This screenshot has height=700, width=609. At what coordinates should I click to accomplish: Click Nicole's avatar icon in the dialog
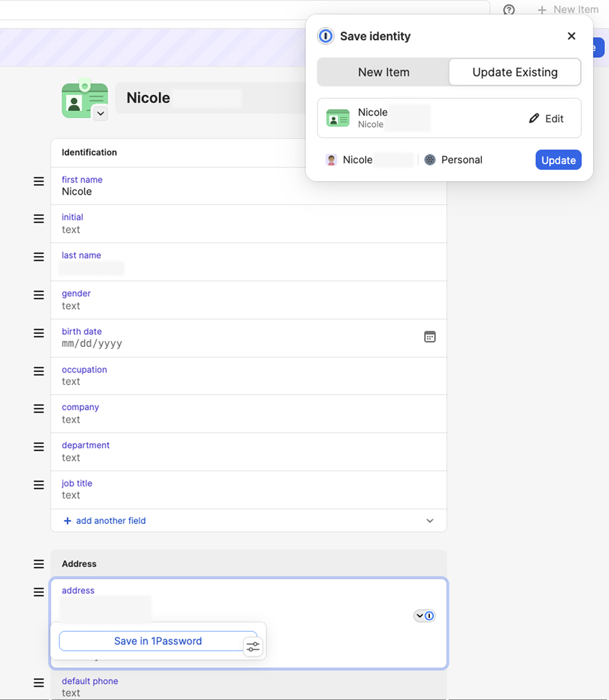coord(331,160)
